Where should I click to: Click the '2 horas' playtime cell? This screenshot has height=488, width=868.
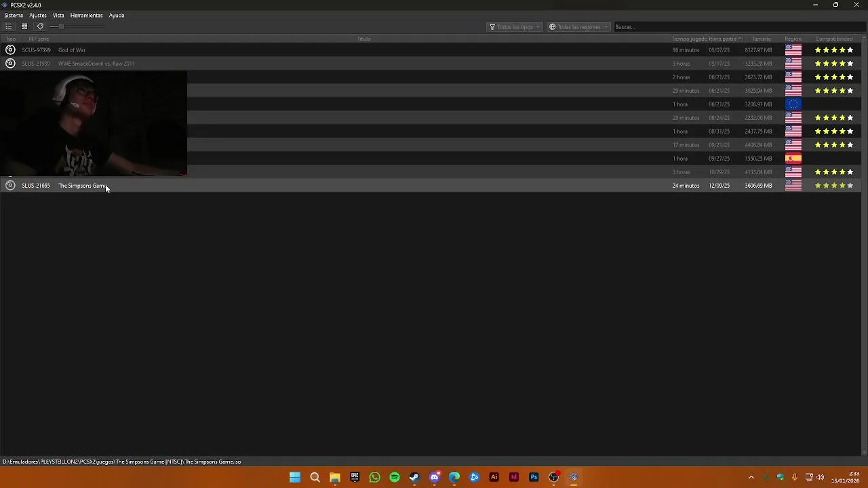click(681, 77)
